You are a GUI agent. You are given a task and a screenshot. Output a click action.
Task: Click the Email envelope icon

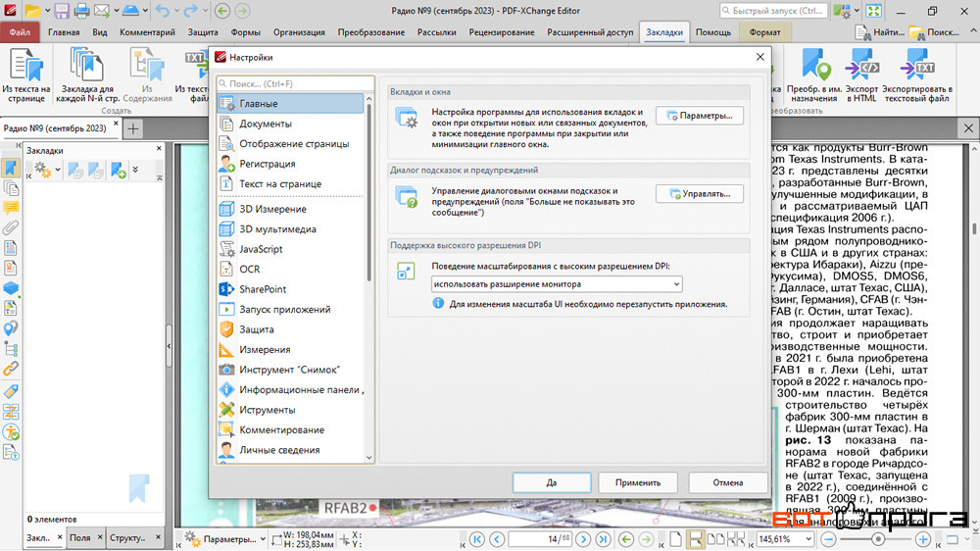pos(102,11)
